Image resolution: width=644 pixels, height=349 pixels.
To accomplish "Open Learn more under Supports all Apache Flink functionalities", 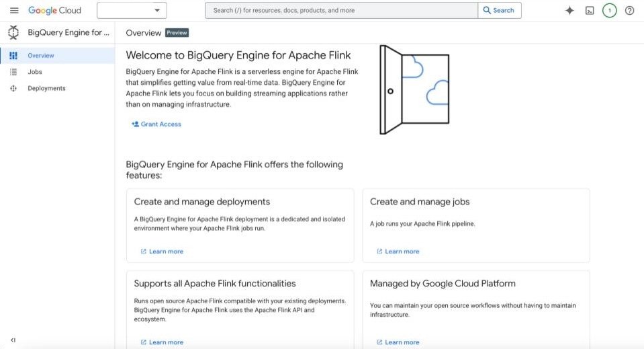I will 165,342.
